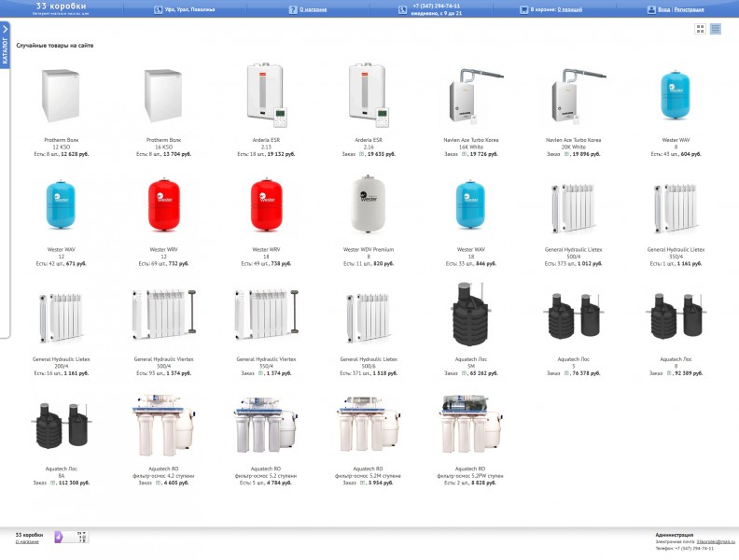
Task: Click the phone icon in header
Action: [x=402, y=9]
